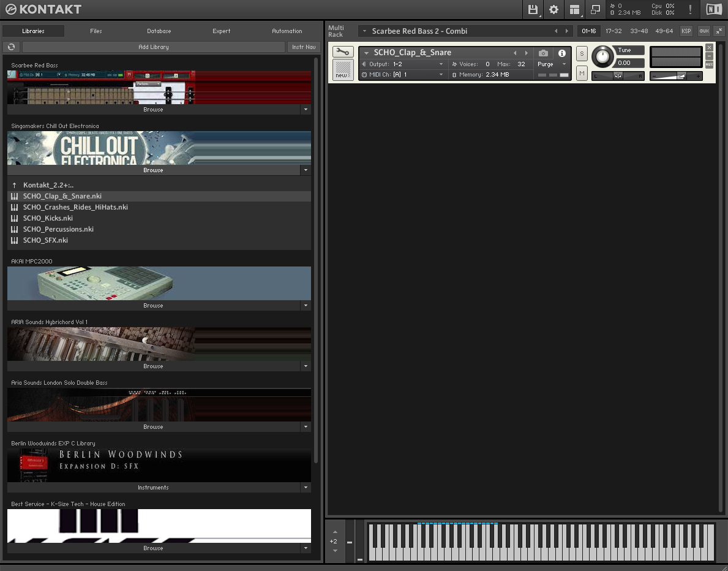Image resolution: width=728 pixels, height=571 pixels.
Task: Click the minimized view icon
Action: [595, 9]
